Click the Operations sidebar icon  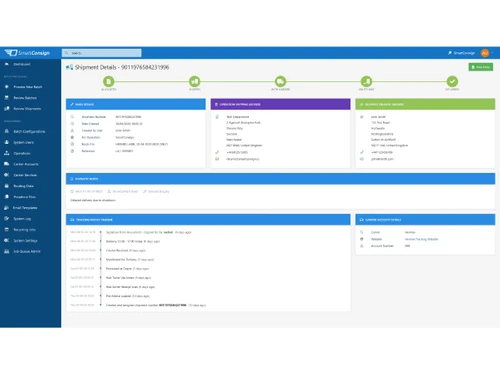pos(7,153)
